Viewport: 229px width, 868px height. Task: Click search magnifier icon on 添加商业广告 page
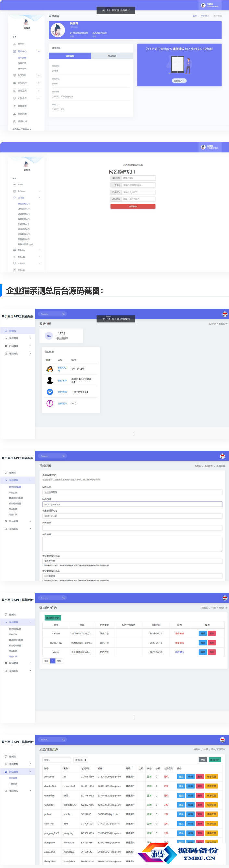pyautogui.click(x=63, y=598)
